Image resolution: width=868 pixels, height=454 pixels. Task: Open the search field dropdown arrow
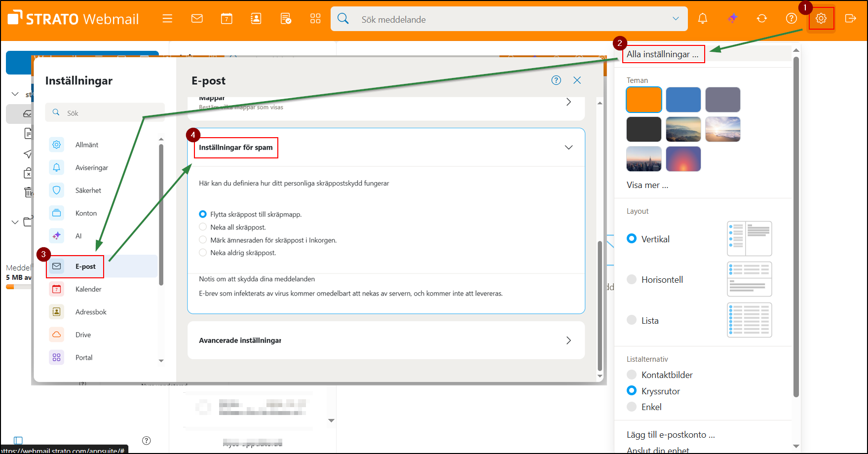[676, 19]
